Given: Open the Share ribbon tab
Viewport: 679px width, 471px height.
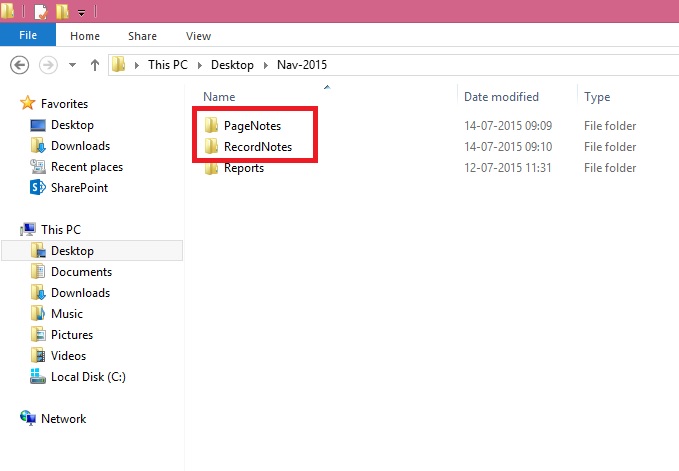Looking at the screenshot, I should (142, 36).
